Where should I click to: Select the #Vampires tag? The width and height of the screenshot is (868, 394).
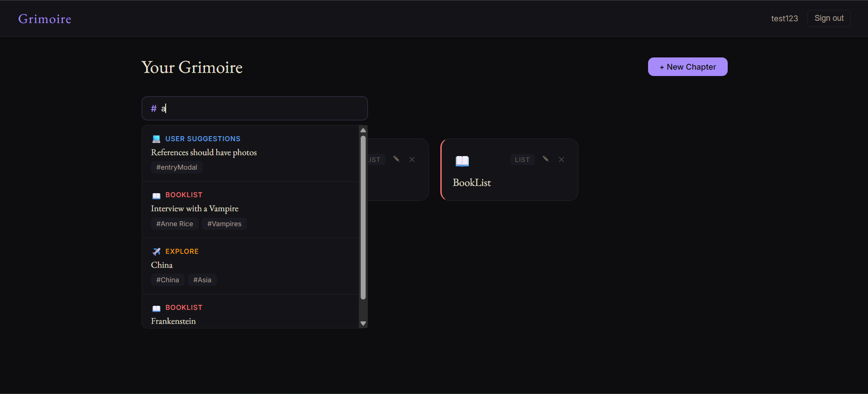(x=224, y=223)
